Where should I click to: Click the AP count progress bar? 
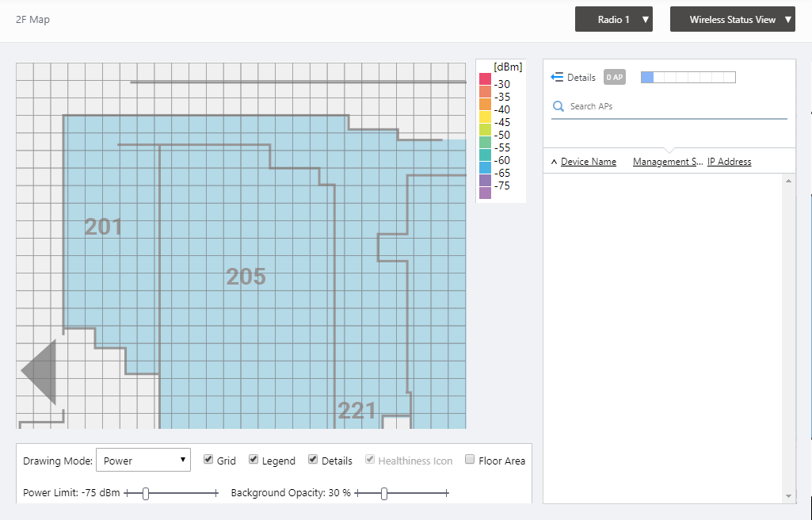coord(688,77)
